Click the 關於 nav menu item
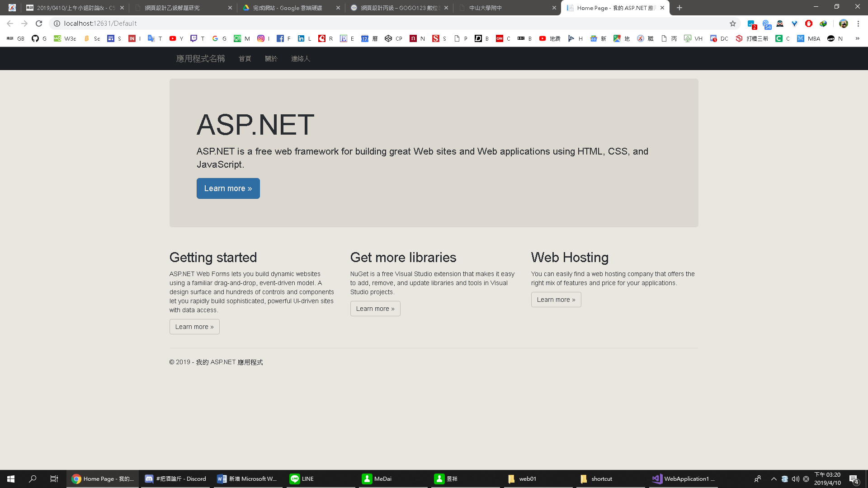Screen dimensions: 868x488 [271, 59]
